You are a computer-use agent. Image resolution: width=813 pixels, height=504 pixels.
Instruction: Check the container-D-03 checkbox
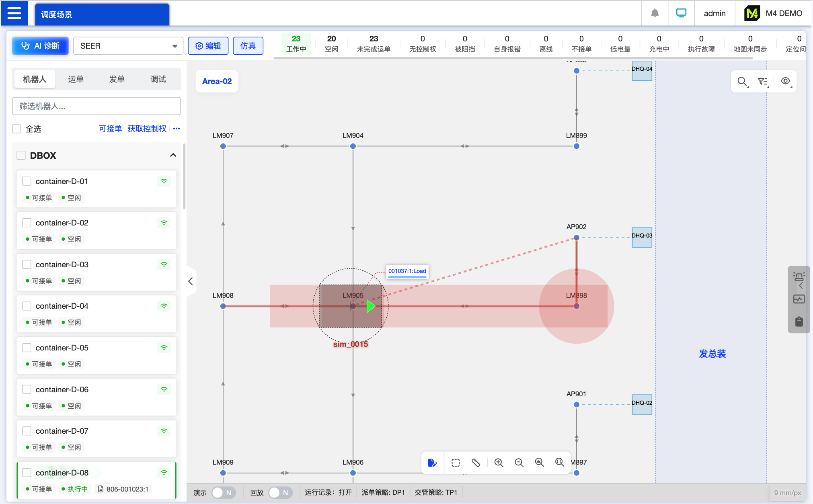27,264
